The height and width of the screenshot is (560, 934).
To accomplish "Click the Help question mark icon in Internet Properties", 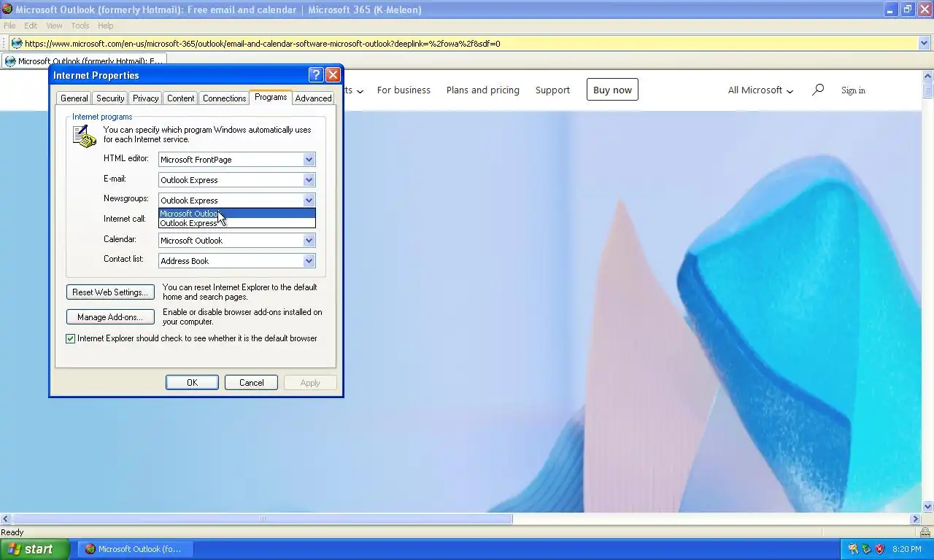I will (316, 75).
